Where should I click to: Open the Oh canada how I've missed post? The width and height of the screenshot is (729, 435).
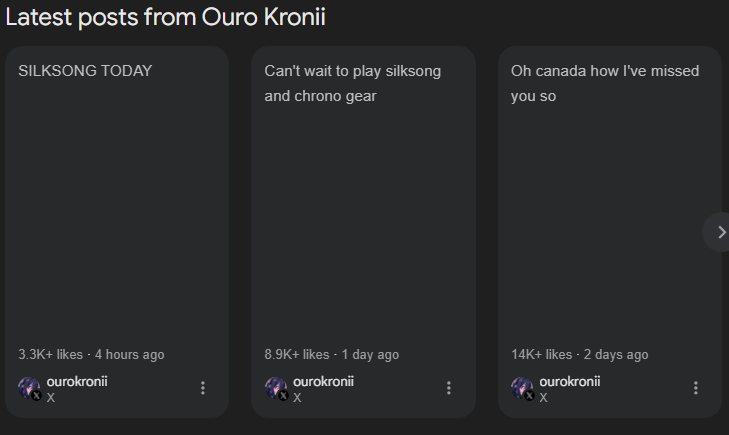click(x=605, y=83)
